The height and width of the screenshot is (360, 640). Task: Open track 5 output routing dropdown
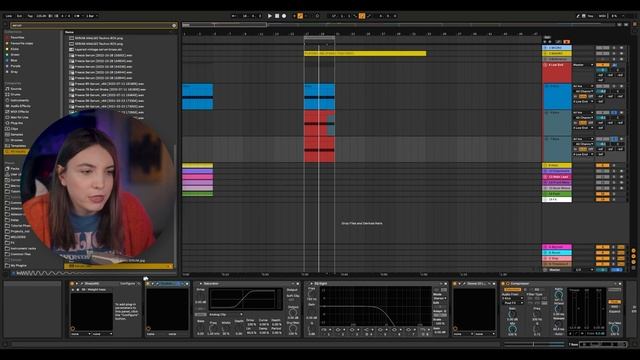tap(583, 102)
